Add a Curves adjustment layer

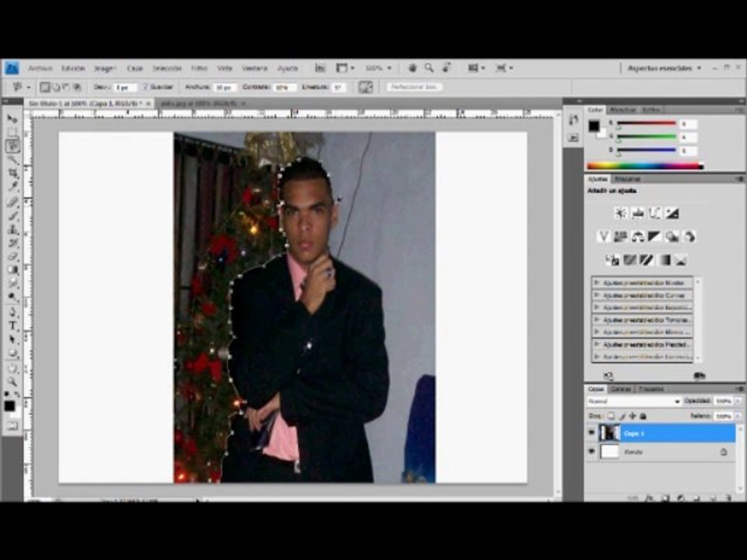click(x=655, y=213)
